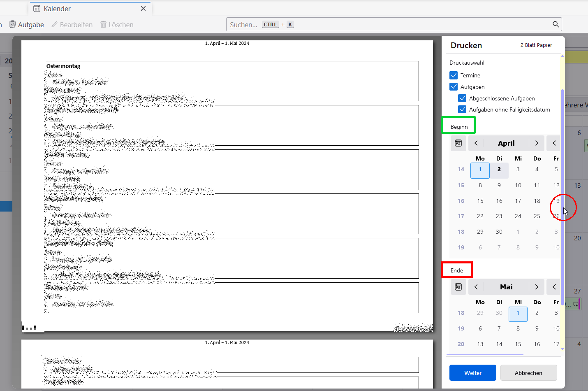The height and width of the screenshot is (391, 588).
Task: Open Mai month selector in Ende
Action: click(x=506, y=287)
